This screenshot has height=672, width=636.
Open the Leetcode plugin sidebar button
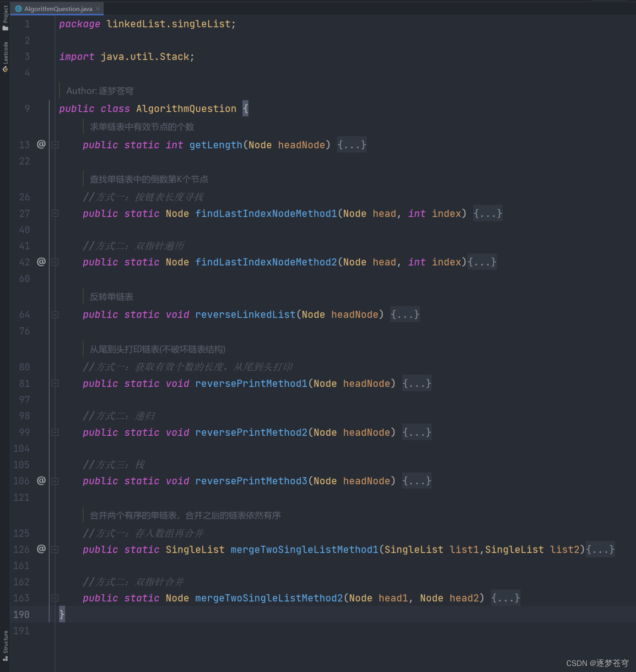(5, 57)
